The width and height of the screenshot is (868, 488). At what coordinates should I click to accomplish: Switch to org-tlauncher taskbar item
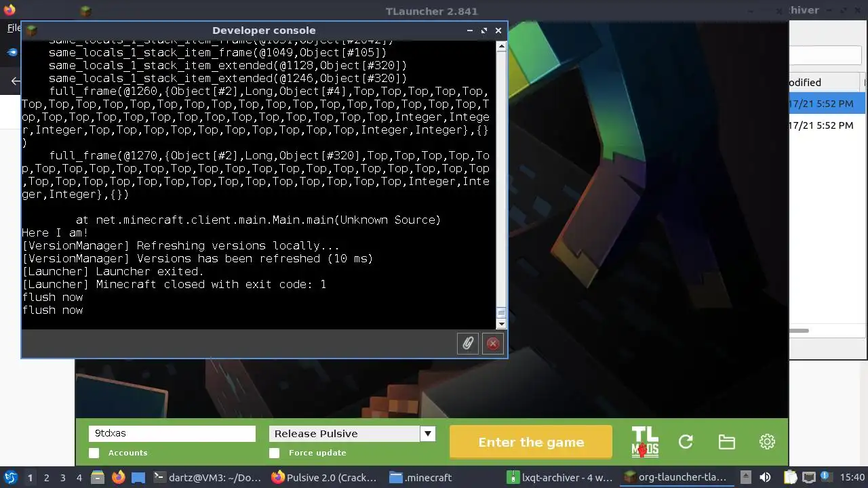677,477
